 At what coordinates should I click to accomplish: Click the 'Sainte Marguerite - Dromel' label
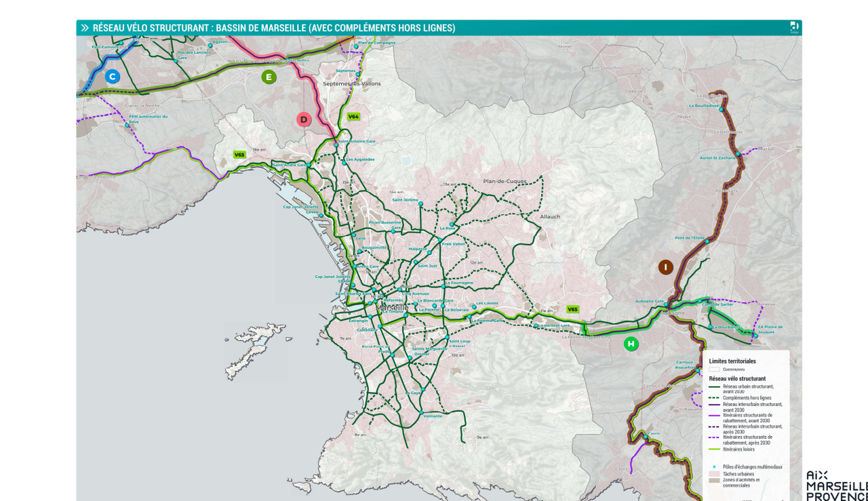(429, 351)
